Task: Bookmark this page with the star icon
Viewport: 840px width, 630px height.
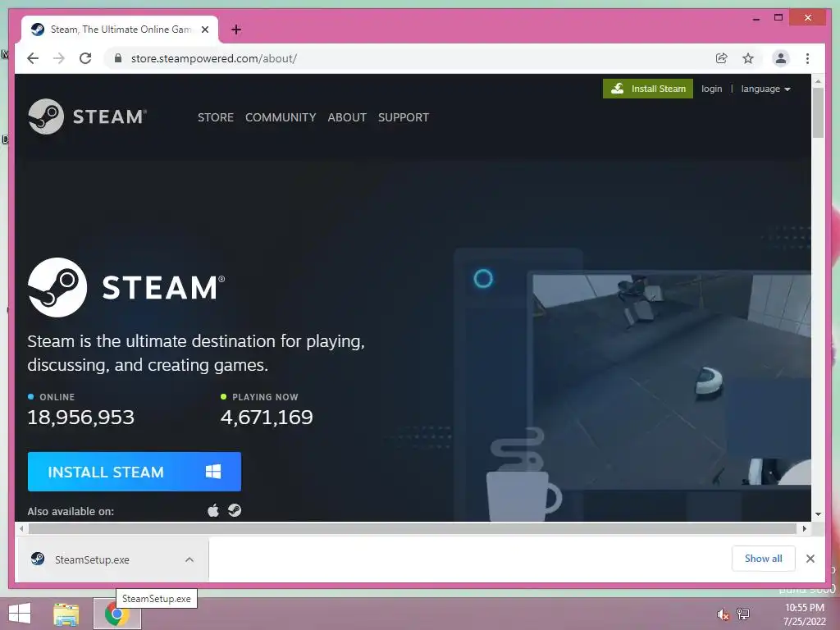Action: click(x=748, y=58)
